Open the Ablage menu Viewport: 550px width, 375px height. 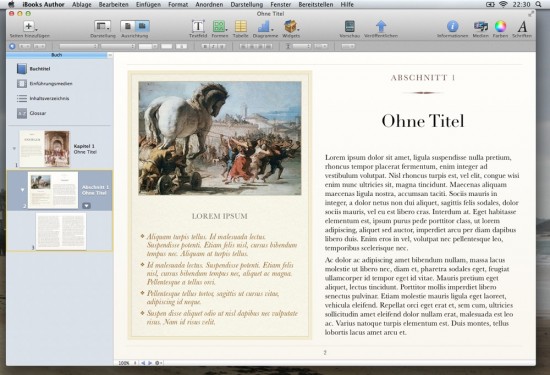point(81,5)
